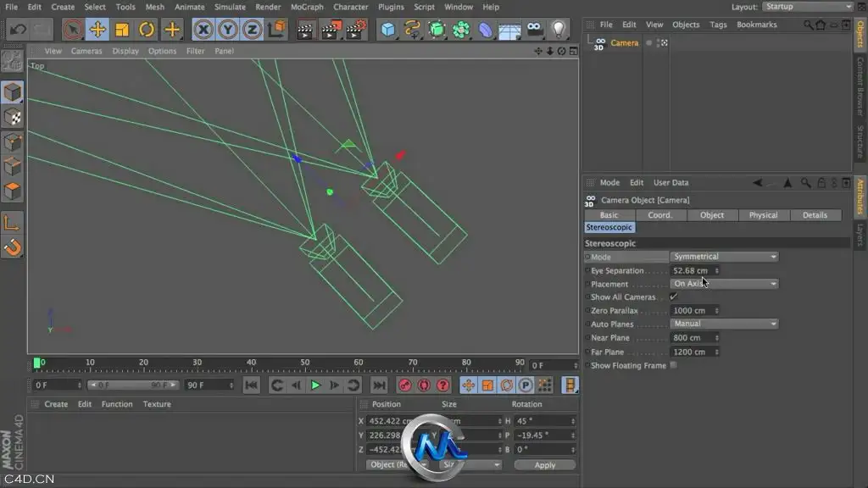Screen dimensions: 868x488
Task: Add a Light object
Action: [x=559, y=30]
